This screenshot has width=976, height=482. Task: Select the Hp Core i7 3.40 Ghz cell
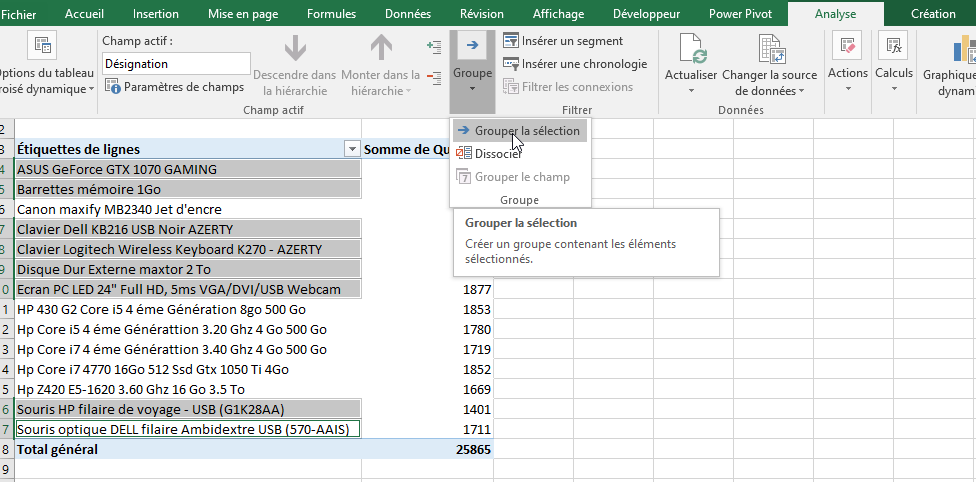[188, 349]
